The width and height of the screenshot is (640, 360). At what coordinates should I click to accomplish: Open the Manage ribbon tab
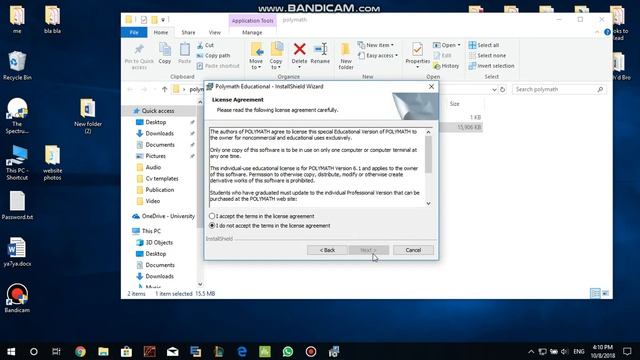252,32
